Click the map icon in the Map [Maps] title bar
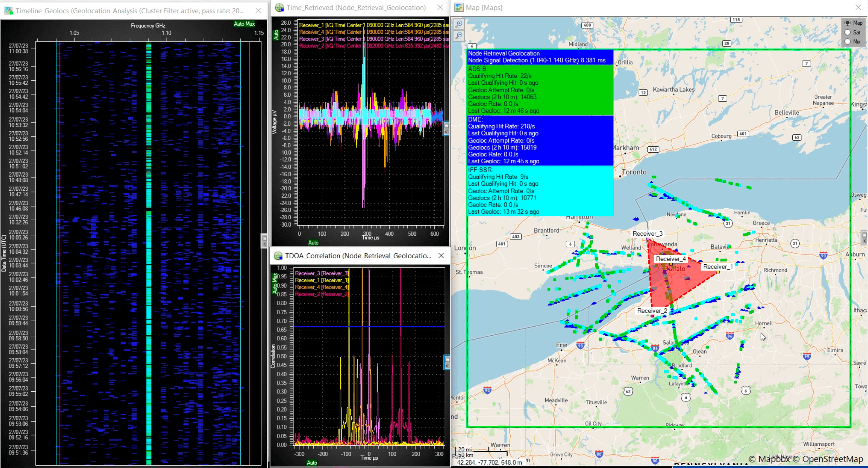 pyautogui.click(x=458, y=7)
